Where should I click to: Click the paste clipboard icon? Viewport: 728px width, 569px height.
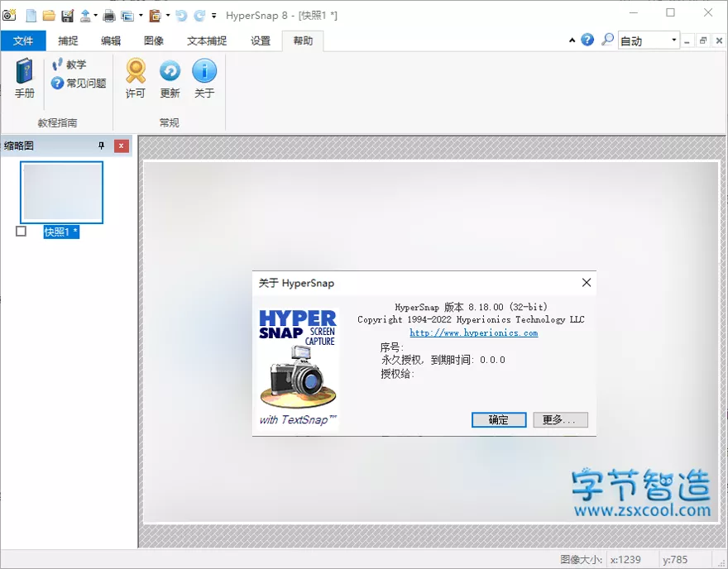click(155, 16)
